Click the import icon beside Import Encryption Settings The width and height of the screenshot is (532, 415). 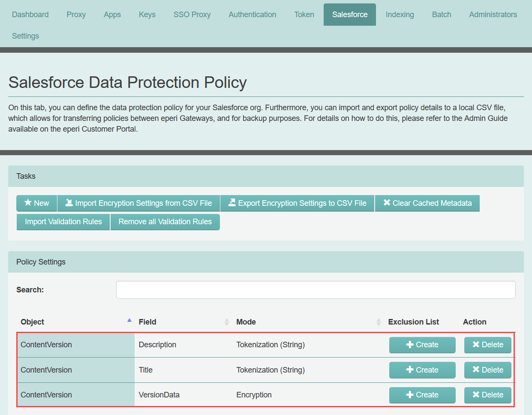pos(69,202)
